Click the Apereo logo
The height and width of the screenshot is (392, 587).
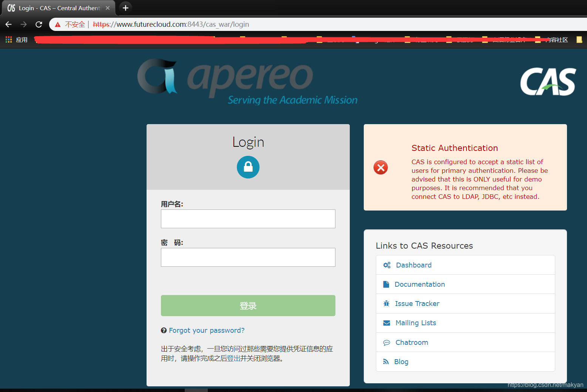[x=247, y=81]
